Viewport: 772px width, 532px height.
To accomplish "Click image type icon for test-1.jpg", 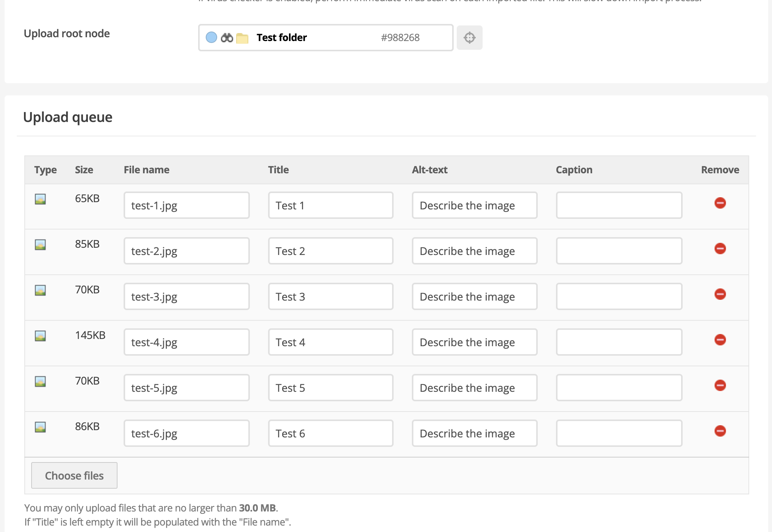I will 40,199.
